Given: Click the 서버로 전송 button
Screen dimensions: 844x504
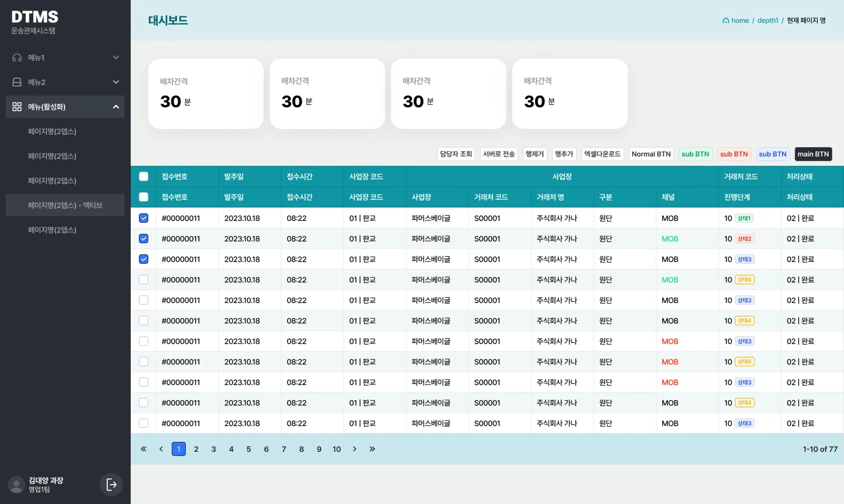Looking at the screenshot, I should click(x=499, y=154).
